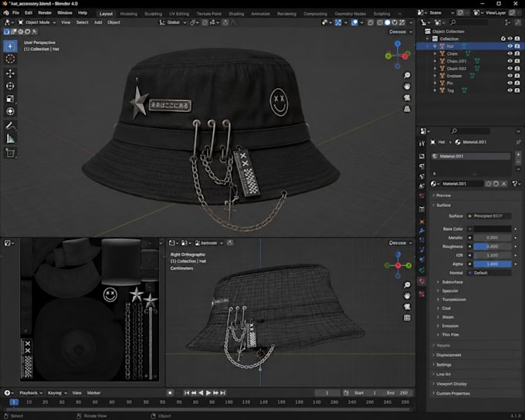Activate the Annotate pencil tool
Image resolution: width=525 pixels, height=420 pixels.
point(10,126)
